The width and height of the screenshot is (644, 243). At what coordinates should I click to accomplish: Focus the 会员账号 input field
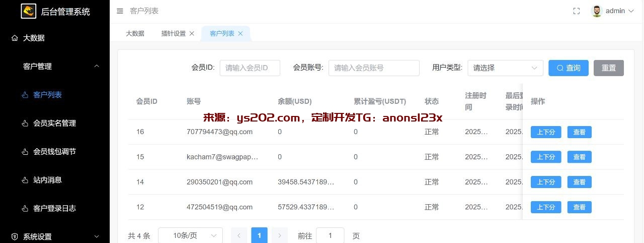373,68
